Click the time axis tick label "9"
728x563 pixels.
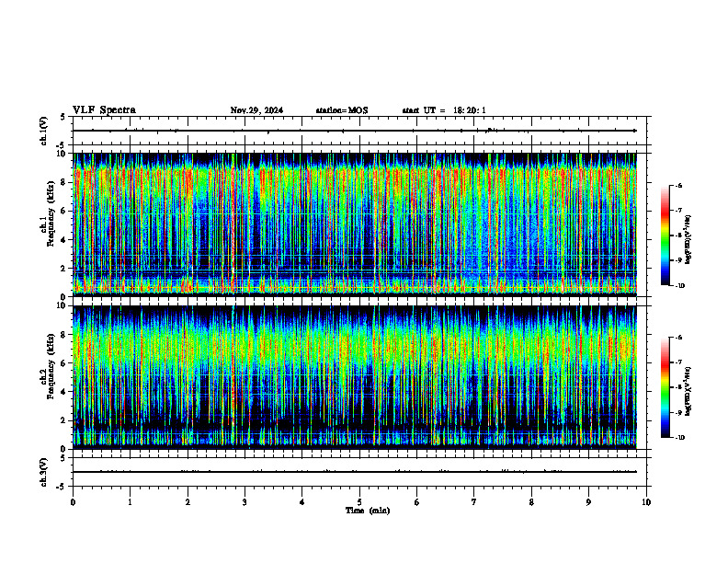[x=588, y=502]
